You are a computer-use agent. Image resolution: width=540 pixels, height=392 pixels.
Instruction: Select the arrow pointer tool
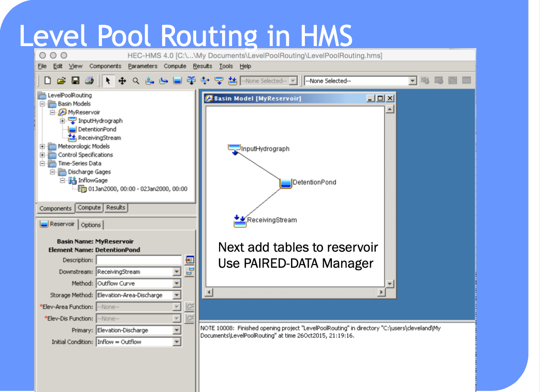coord(108,81)
